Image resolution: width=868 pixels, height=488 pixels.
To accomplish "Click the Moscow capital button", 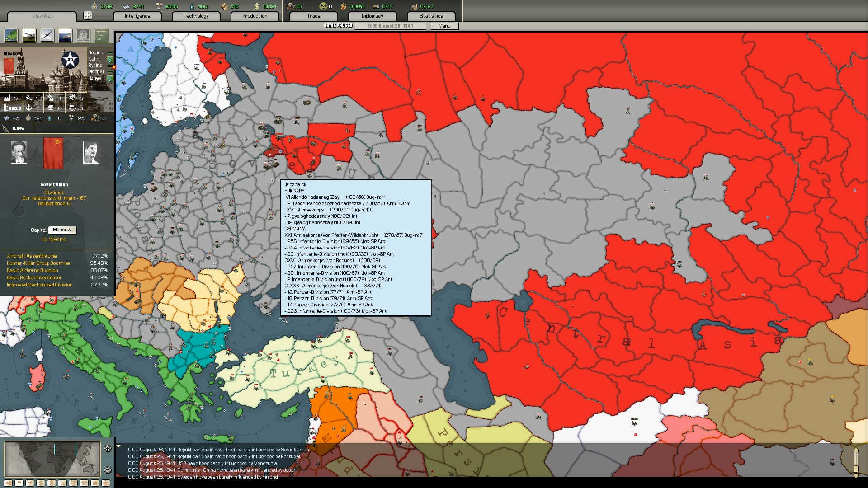I will pyautogui.click(x=62, y=230).
